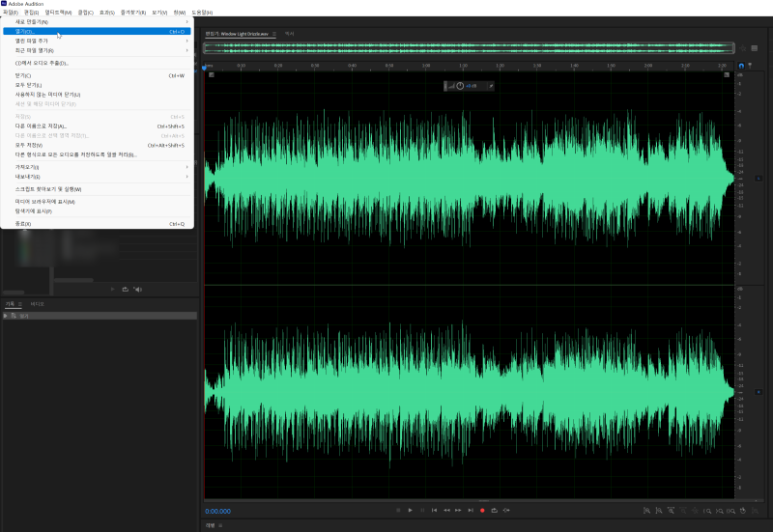The image size is (773, 532).
Task: Select the Open (열기) entry in the History list
Action: (x=100, y=316)
